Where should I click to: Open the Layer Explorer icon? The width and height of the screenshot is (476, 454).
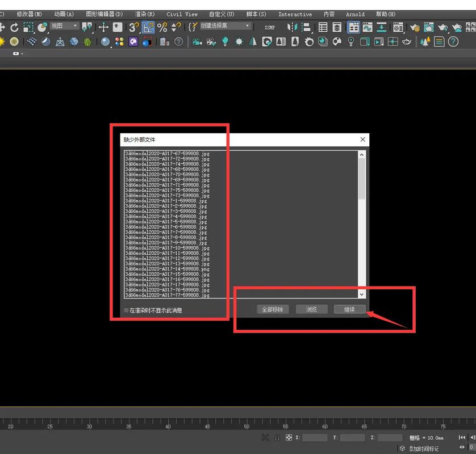(x=337, y=27)
